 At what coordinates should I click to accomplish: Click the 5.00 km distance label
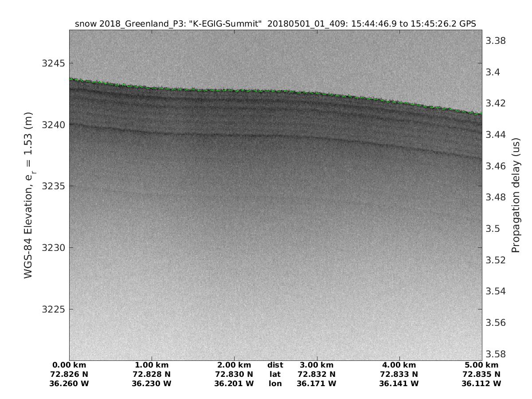(x=481, y=365)
